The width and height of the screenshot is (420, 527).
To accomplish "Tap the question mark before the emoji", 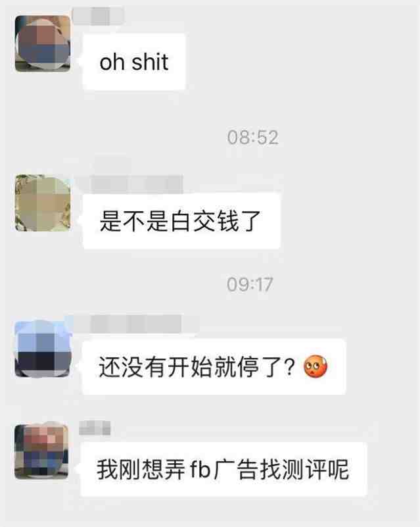I will click(x=290, y=367).
